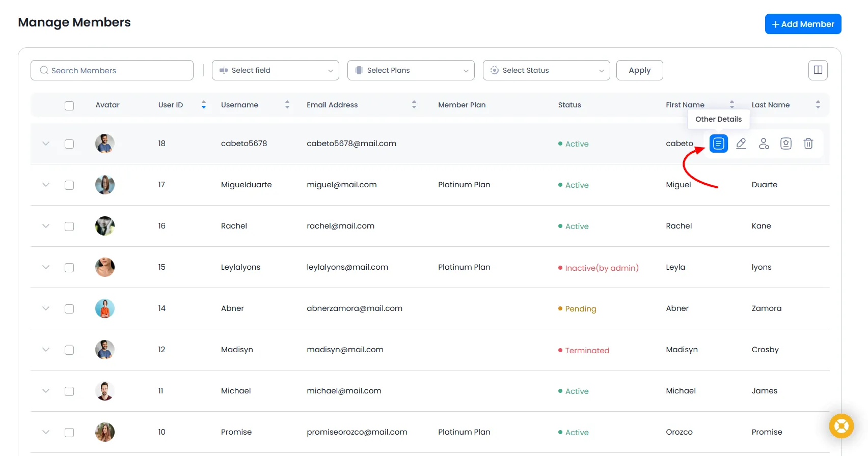
Task: Open the Select field dropdown
Action: point(276,70)
